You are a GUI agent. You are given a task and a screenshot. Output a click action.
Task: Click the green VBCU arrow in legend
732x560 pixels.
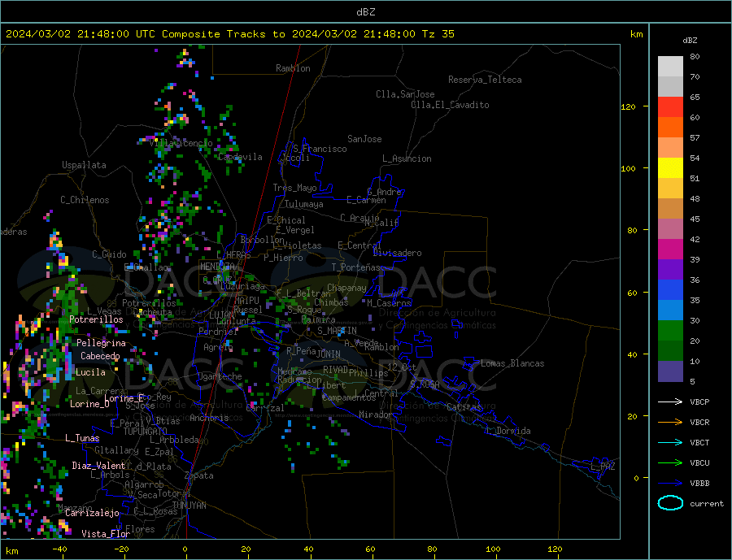(x=670, y=463)
